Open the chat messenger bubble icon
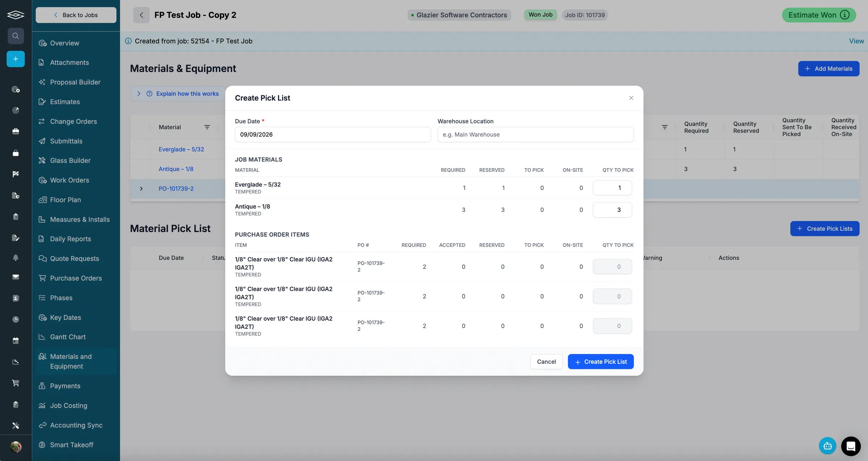 coord(851,446)
